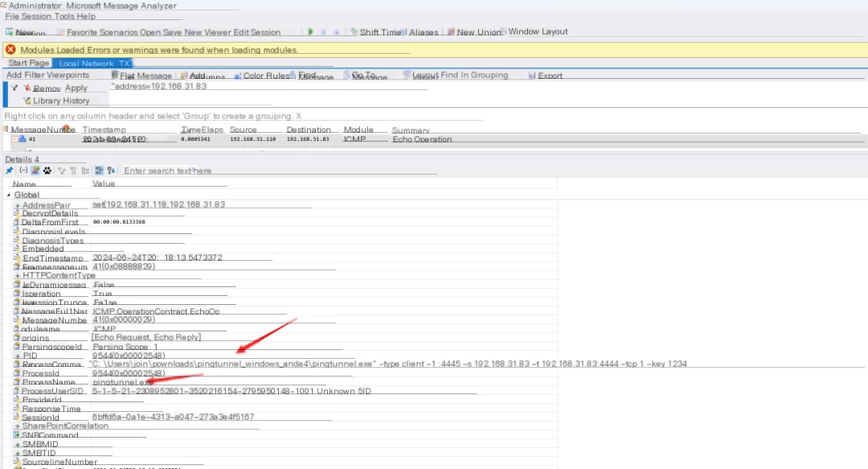Click Shift Time in the toolbar
This screenshot has height=469, width=868.
pyautogui.click(x=376, y=32)
